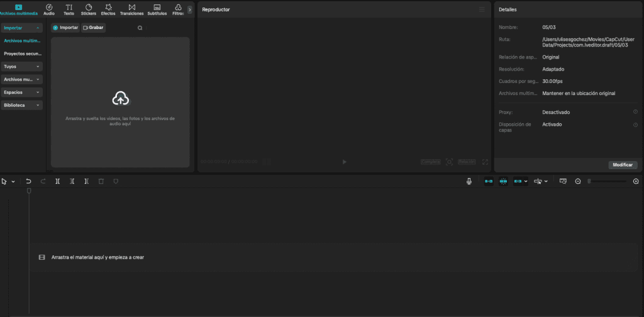The image size is (644, 317).
Task: Click the timeline zoom slider
Action: [x=607, y=181]
